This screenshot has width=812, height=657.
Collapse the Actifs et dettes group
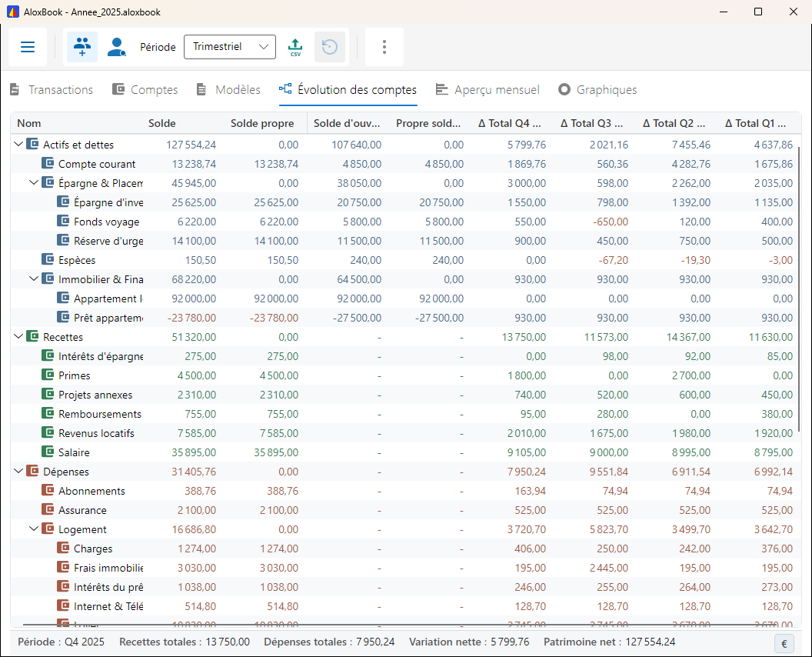[18, 144]
